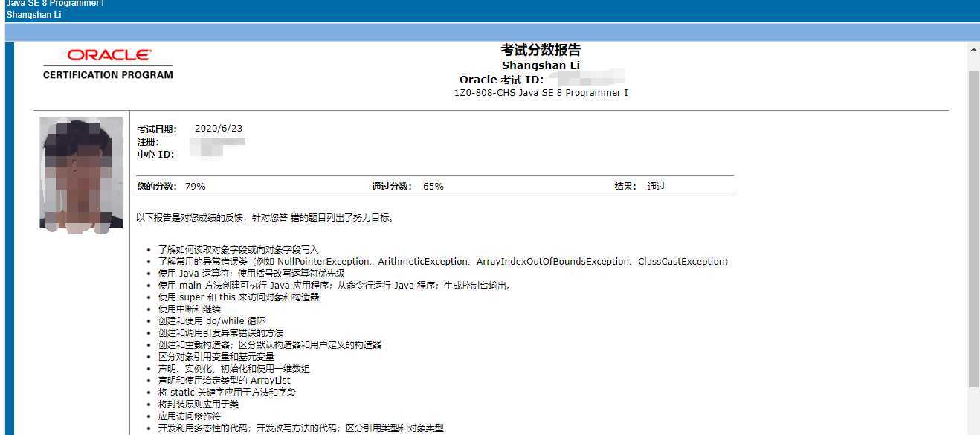The width and height of the screenshot is (980, 435).
Task: Click the item 使用 Java 运算符
Action: point(251,274)
